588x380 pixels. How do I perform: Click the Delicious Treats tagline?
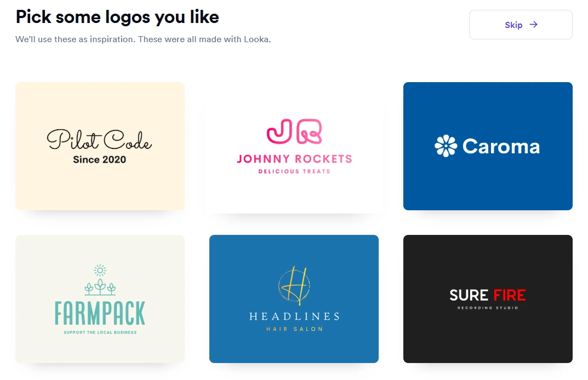point(294,171)
